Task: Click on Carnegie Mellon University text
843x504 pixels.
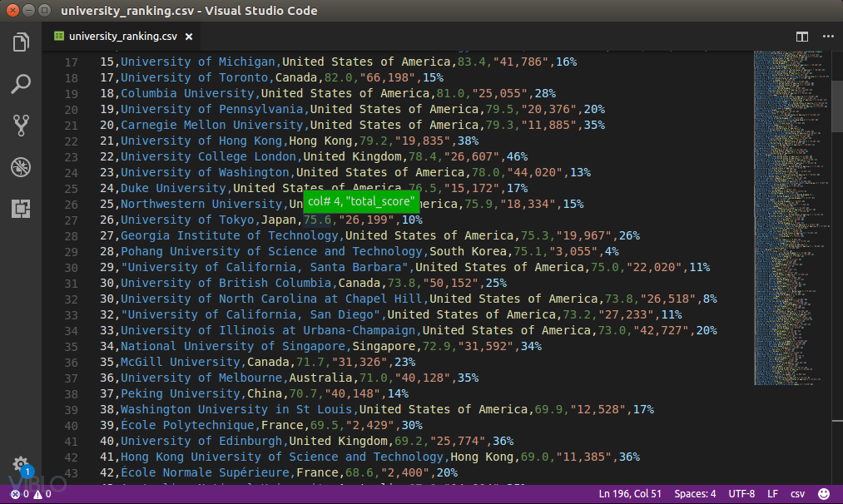Action: pos(212,125)
